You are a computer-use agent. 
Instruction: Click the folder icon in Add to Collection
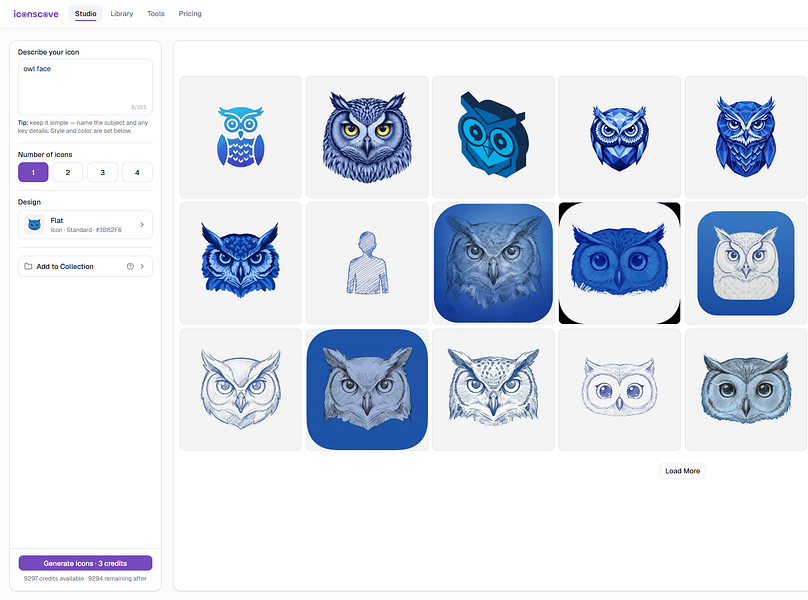click(28, 266)
